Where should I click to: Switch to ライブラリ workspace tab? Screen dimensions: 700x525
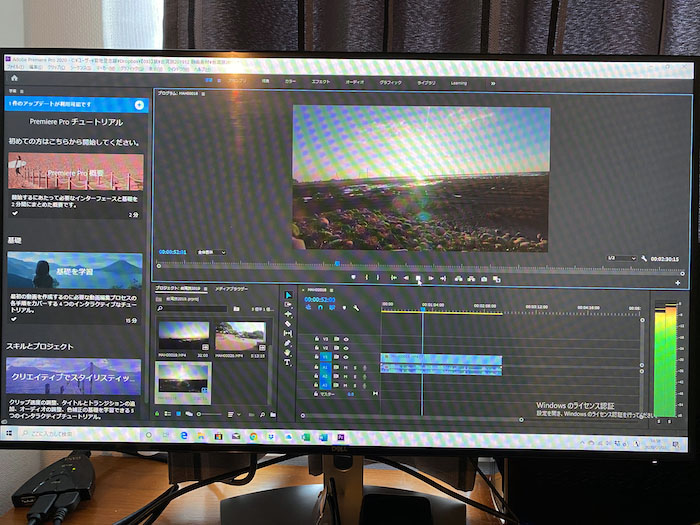point(426,83)
